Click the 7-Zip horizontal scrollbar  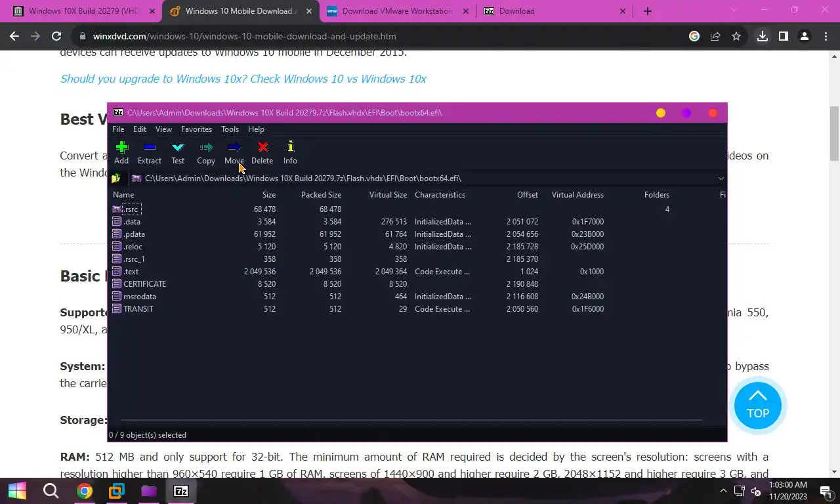pyautogui.click(x=411, y=421)
